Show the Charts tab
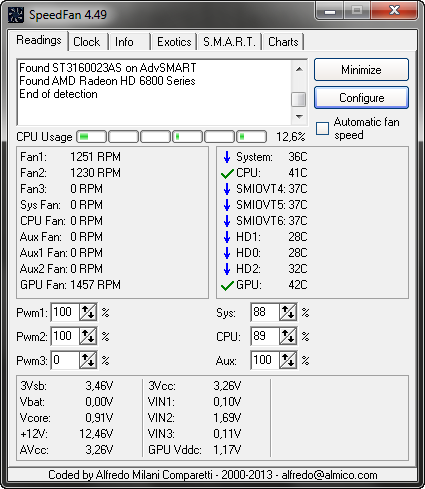This screenshot has width=425, height=489. (283, 42)
